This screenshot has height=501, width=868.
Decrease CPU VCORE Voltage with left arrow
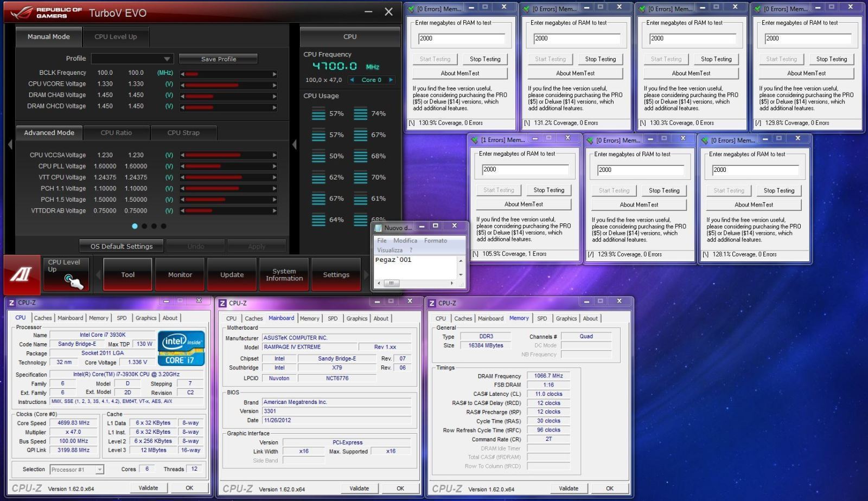tap(182, 85)
